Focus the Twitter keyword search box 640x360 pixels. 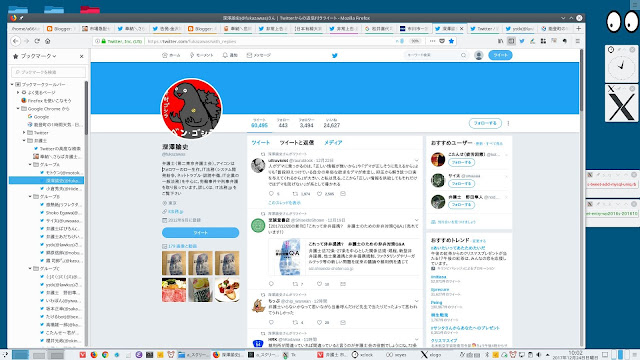click(x=433, y=55)
